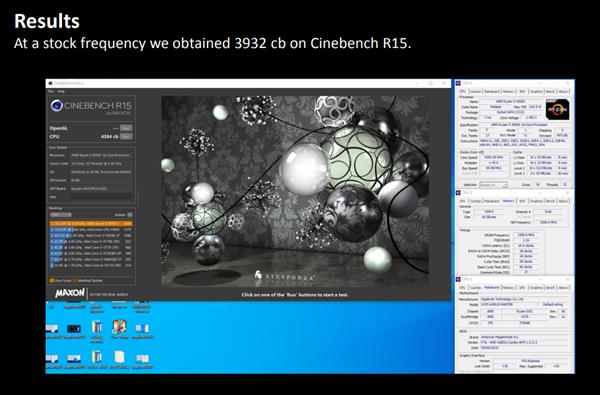Open the ranking type dropdown
The image size is (600, 395).
coord(60,215)
